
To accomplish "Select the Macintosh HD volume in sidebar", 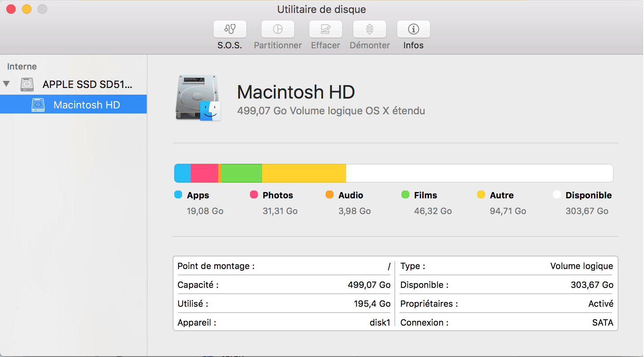I will (73, 104).
